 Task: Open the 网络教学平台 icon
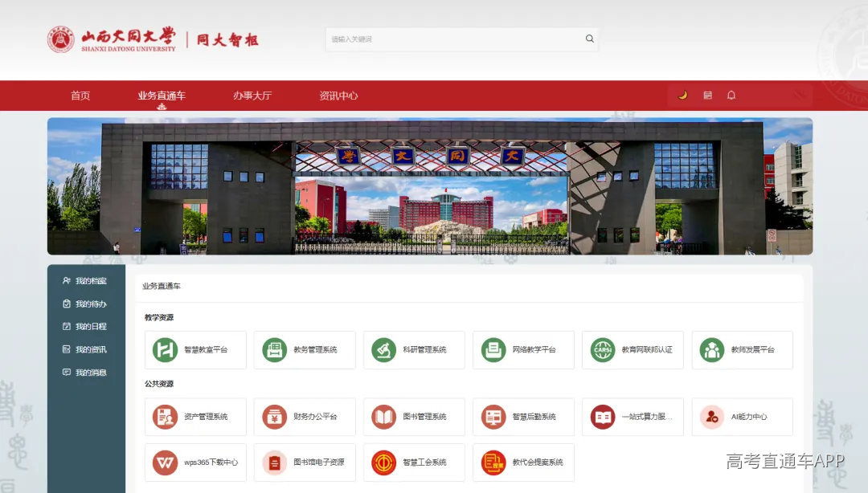493,350
